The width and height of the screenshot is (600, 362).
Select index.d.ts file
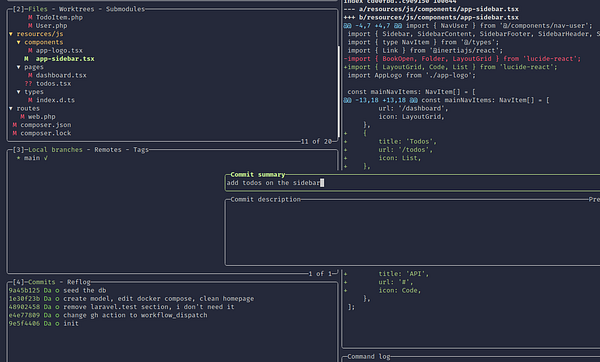[55, 100]
